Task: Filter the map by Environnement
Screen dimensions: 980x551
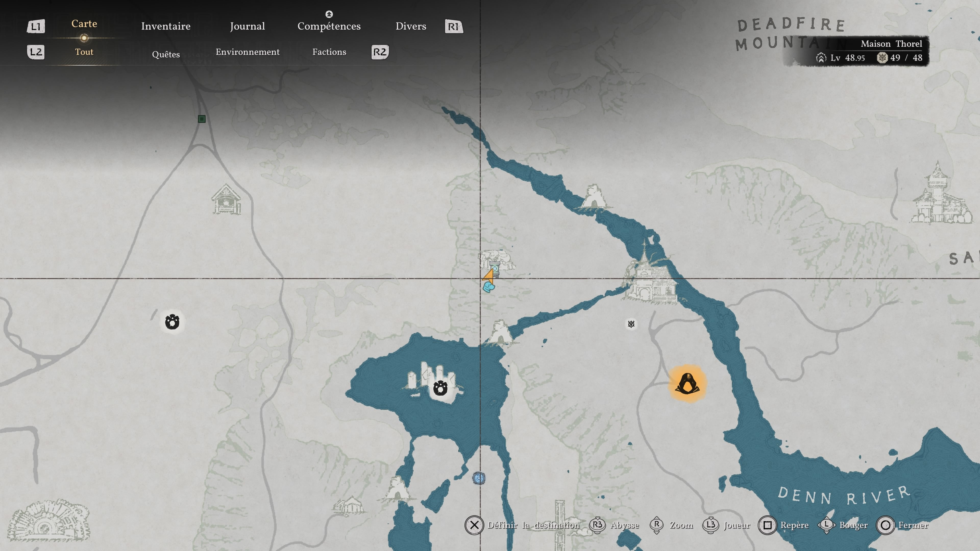Action: pyautogui.click(x=248, y=52)
